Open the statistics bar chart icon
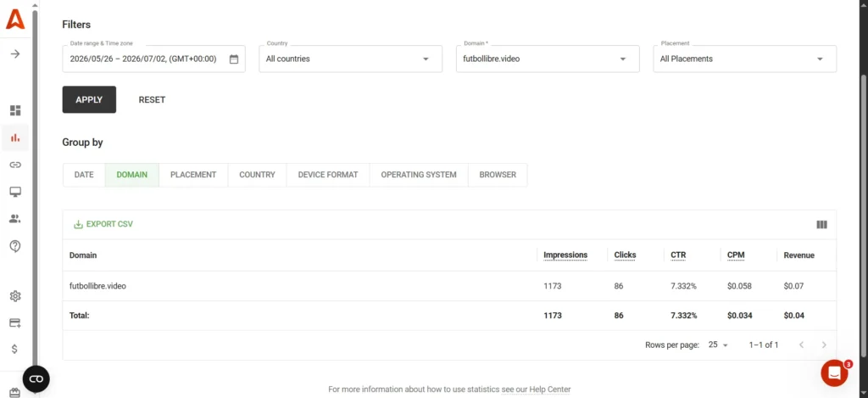Image resolution: width=868 pixels, height=398 pixels. pyautogui.click(x=15, y=137)
